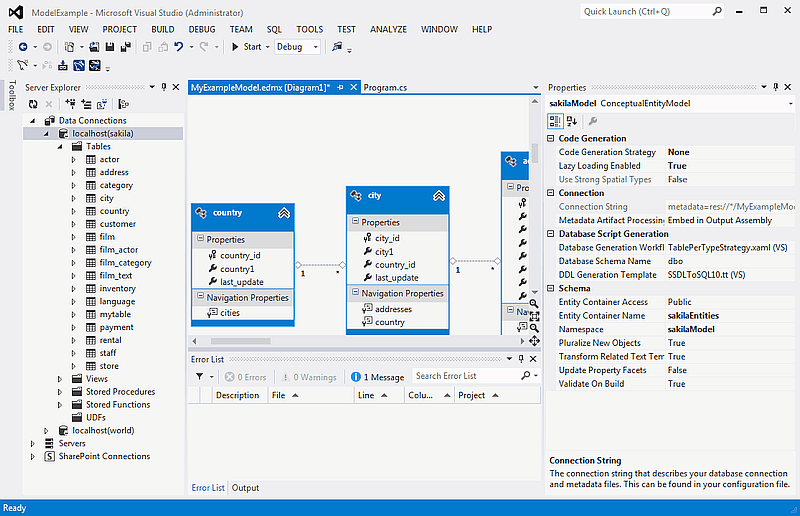This screenshot has height=516, width=800.
Task: Expand the Views folder
Action: click(60, 379)
